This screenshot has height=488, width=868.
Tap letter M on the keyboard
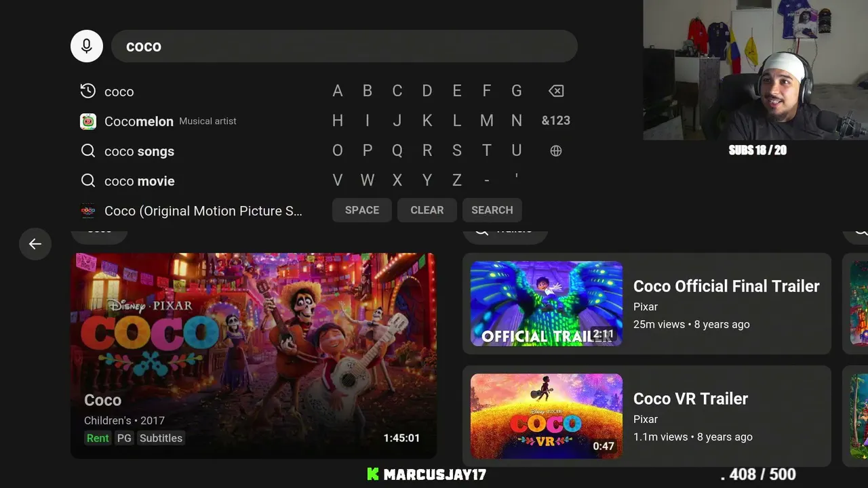coord(487,121)
